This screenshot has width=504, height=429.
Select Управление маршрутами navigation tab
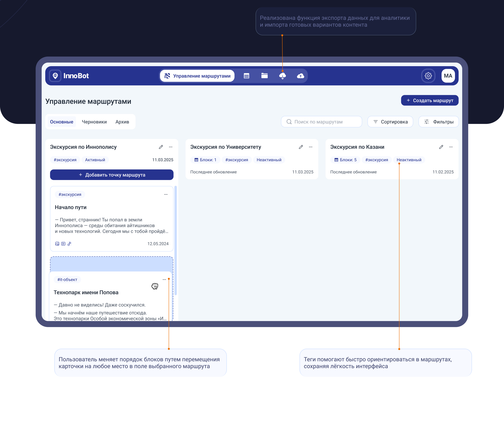197,76
